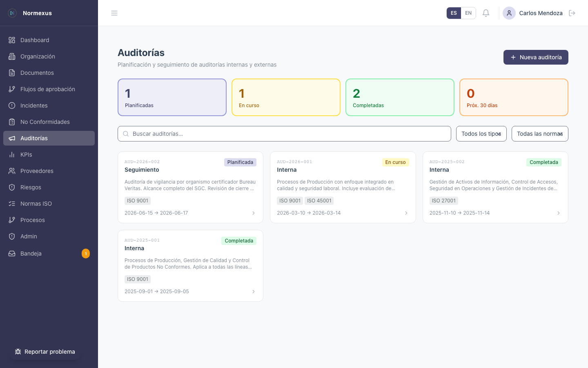The width and height of the screenshot is (588, 368).
Task: Switch language to EN
Action: [x=468, y=13]
